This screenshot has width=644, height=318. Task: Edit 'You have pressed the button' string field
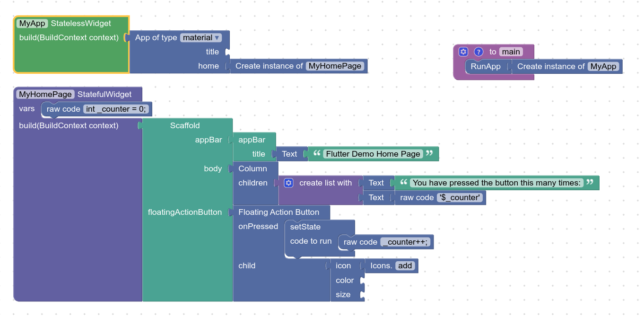pyautogui.click(x=496, y=183)
